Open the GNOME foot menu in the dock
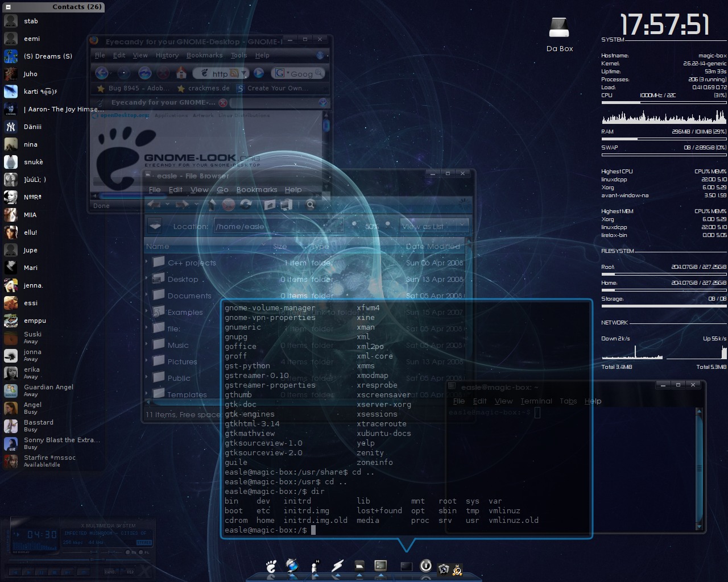The height and width of the screenshot is (582, 728). coord(271,566)
